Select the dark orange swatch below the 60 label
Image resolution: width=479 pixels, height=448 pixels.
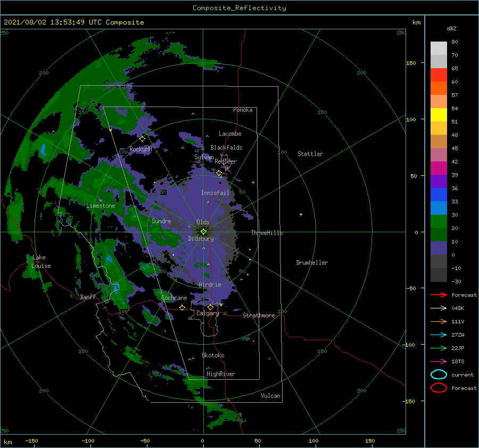tap(439, 88)
